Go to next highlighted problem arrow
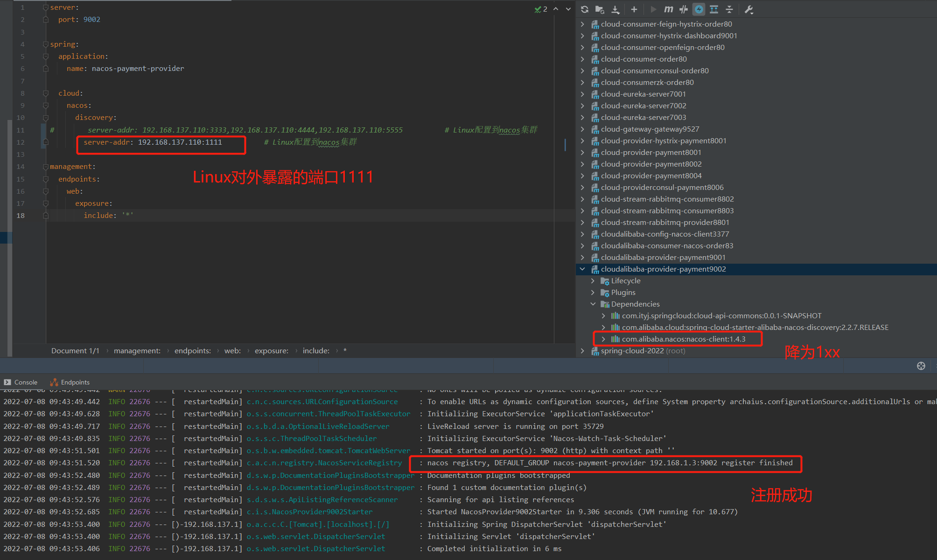937x560 pixels. pos(568,9)
